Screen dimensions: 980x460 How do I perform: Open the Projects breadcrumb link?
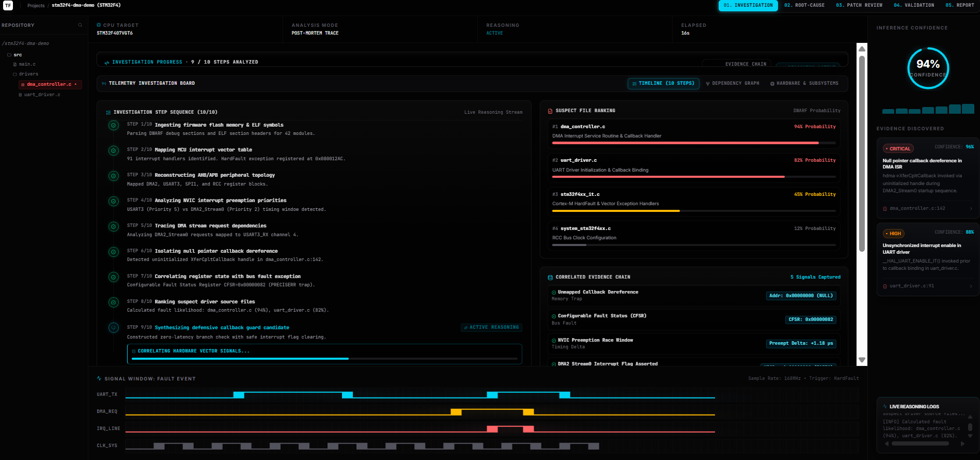(36, 6)
